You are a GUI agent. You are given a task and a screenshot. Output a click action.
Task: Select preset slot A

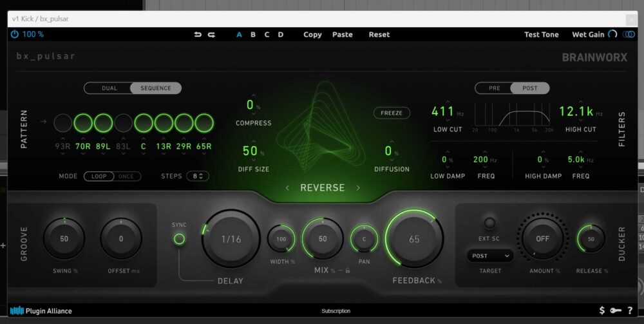pos(239,35)
